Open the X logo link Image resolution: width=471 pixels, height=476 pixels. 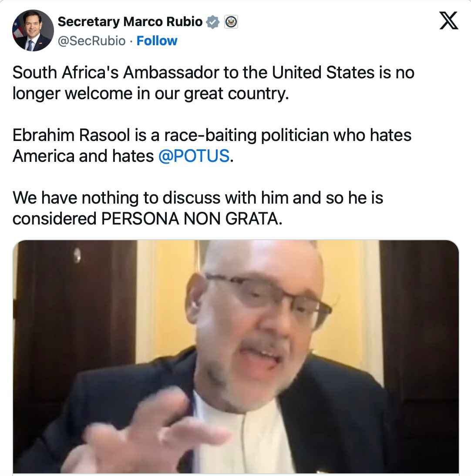448,20
